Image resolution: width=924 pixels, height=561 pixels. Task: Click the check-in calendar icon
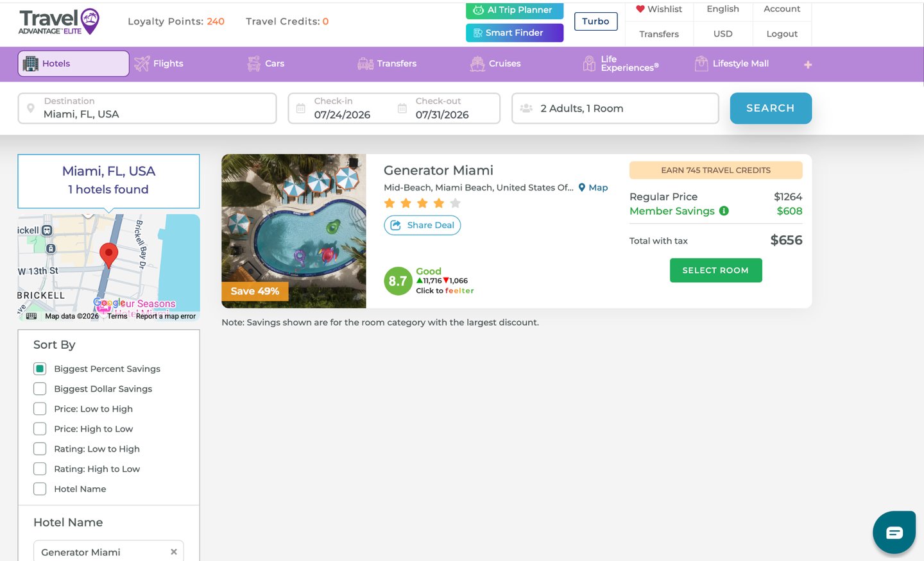[300, 108]
